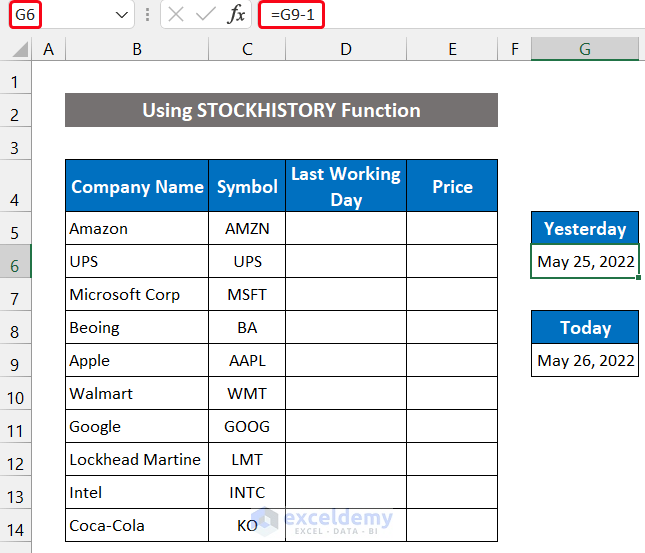Image resolution: width=645 pixels, height=553 pixels.
Task: Select the Coca-Cola company cell
Action: [x=136, y=526]
